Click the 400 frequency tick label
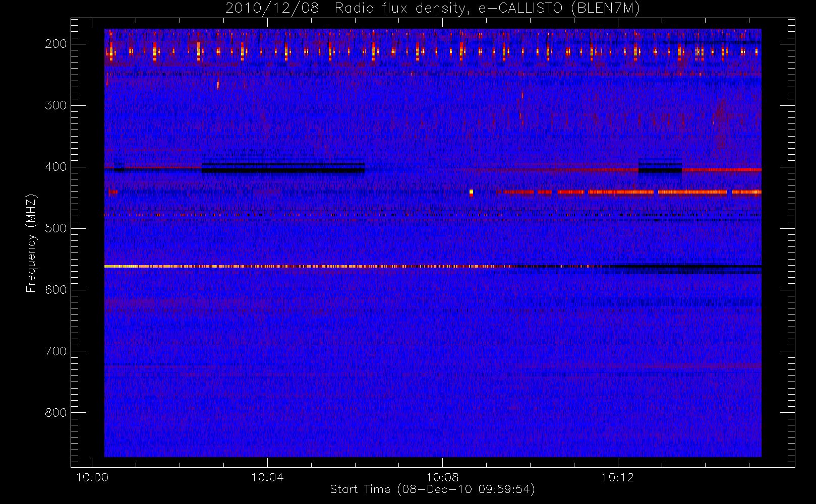The image size is (816, 504). pyautogui.click(x=56, y=167)
